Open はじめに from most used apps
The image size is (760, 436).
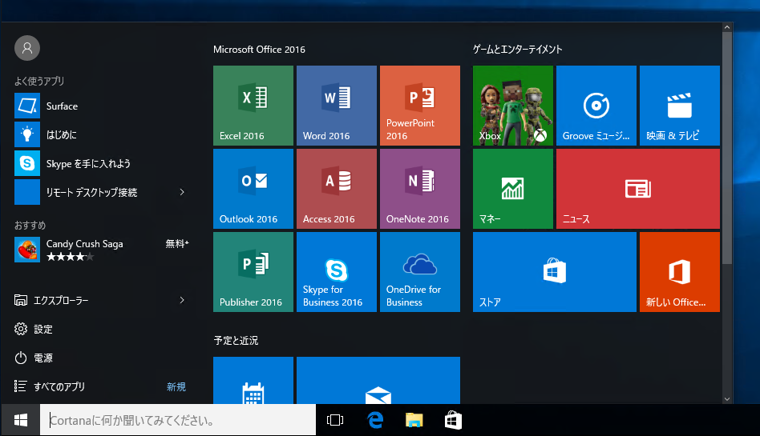pyautogui.click(x=102, y=135)
